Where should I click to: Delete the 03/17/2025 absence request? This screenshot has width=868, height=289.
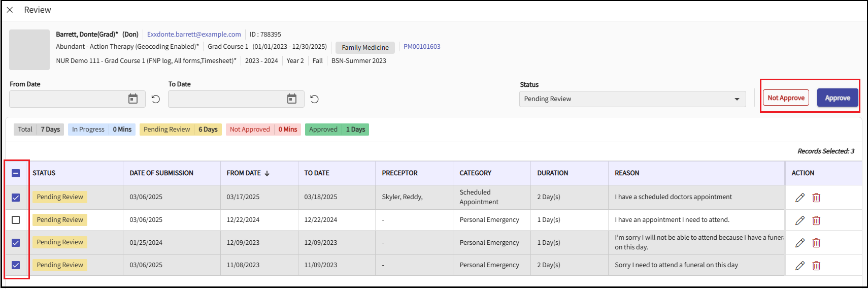(816, 198)
